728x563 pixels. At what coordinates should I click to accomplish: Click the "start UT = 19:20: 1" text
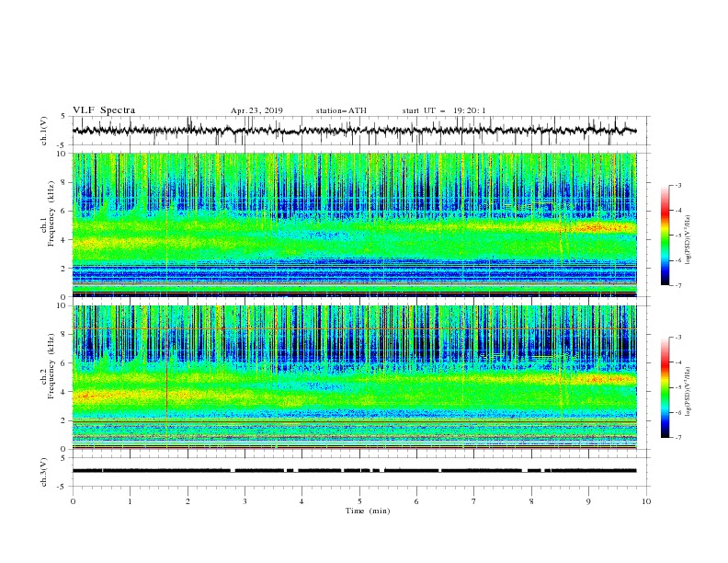point(444,110)
